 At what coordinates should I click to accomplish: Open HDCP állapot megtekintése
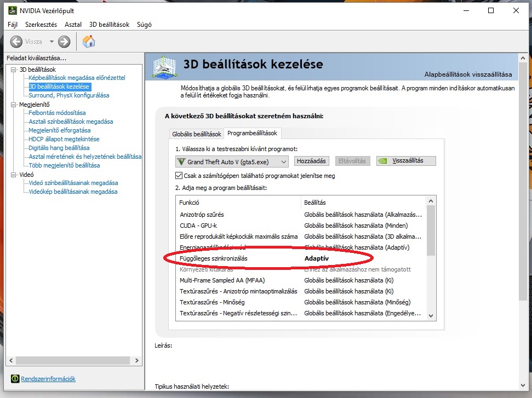click(x=64, y=139)
